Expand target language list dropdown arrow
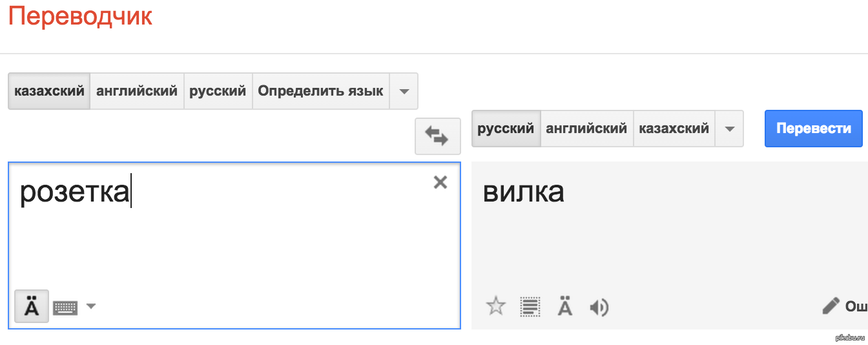Image resolution: width=868 pixels, height=345 pixels. 730,129
